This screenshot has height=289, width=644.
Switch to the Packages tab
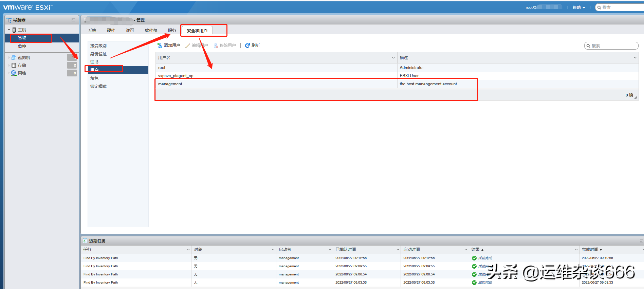151,31
